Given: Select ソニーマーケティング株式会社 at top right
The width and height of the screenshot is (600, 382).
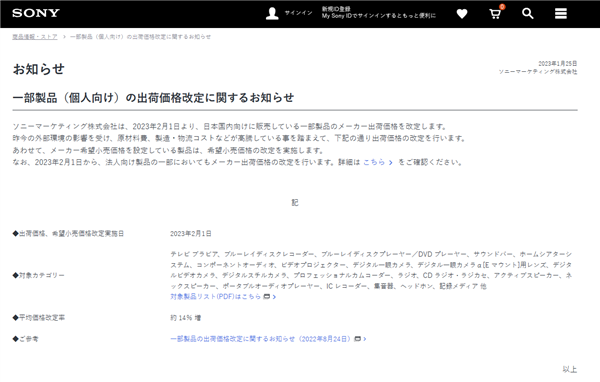Looking at the screenshot, I should (538, 72).
